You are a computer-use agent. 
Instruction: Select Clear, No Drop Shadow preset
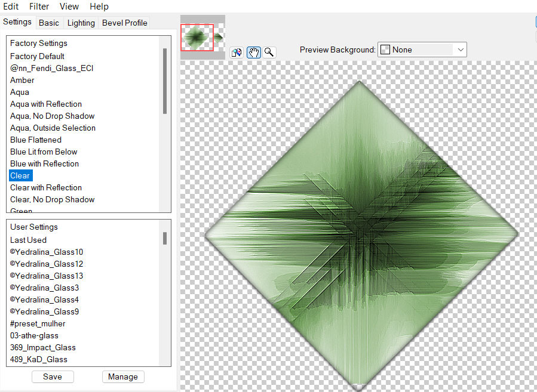coord(53,199)
